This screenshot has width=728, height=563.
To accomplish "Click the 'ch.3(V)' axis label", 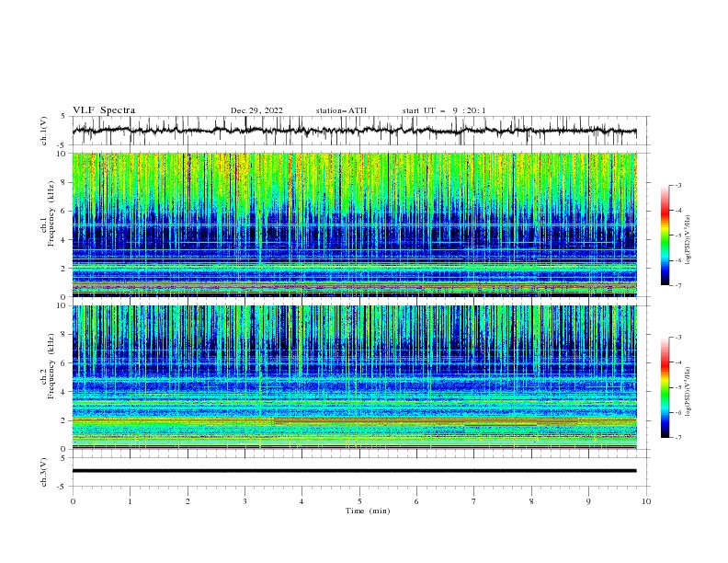I will click(44, 472).
